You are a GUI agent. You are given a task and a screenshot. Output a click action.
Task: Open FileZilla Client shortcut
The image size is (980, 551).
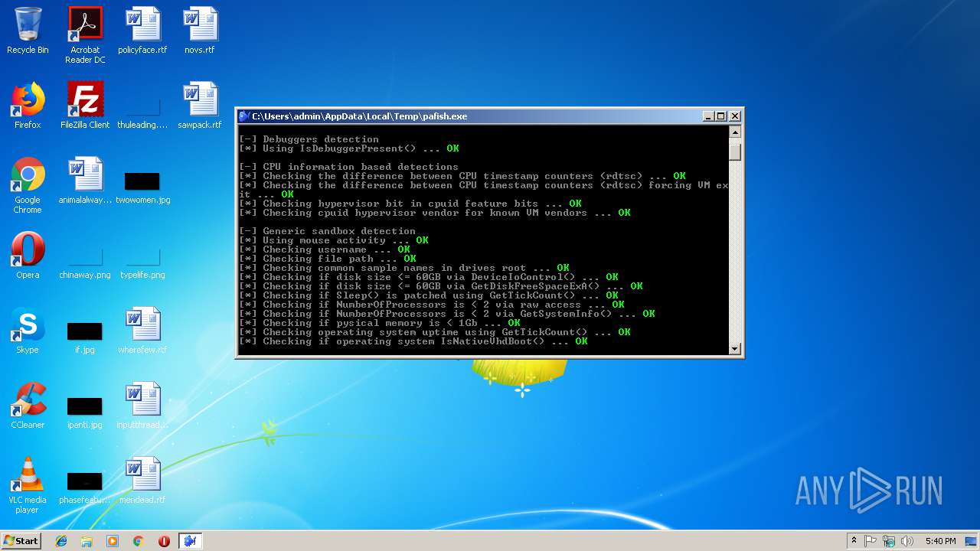pyautogui.click(x=85, y=106)
